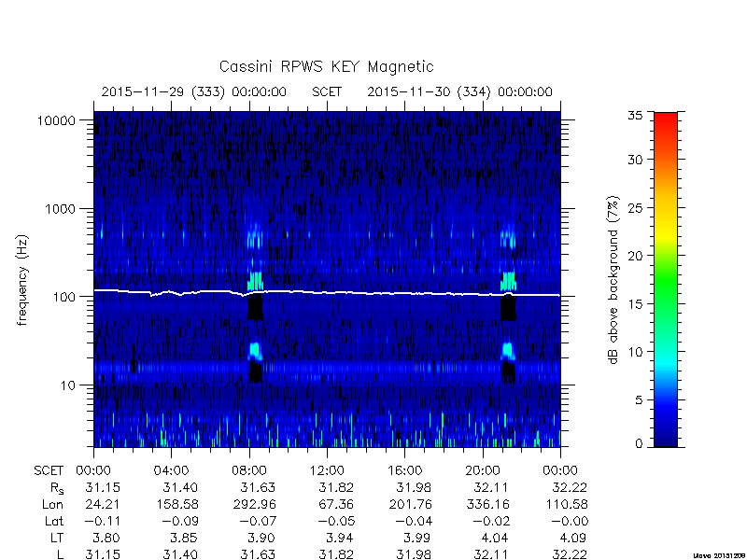Click the green-cyan burst near 21:00 above 100 Hz
The height and width of the screenshot is (560, 747).
point(508,282)
